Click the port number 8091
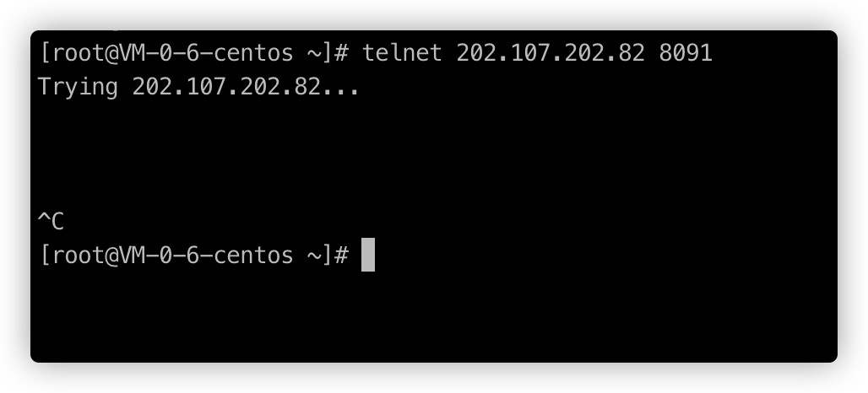 (x=686, y=53)
